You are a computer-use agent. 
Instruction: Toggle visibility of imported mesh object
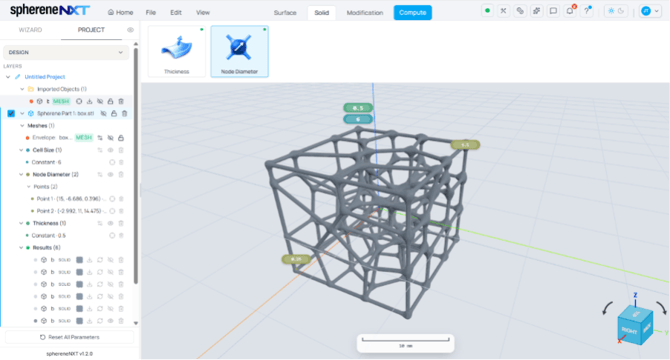click(x=100, y=101)
